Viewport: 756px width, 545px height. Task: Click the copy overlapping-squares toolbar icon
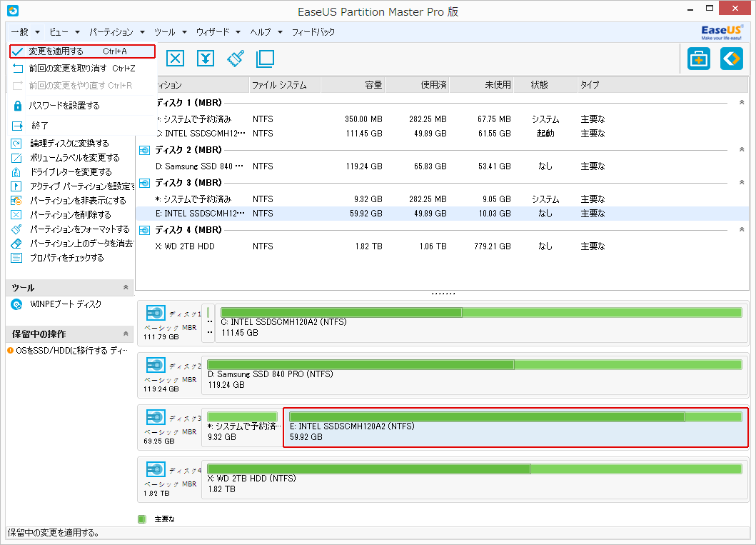[265, 59]
